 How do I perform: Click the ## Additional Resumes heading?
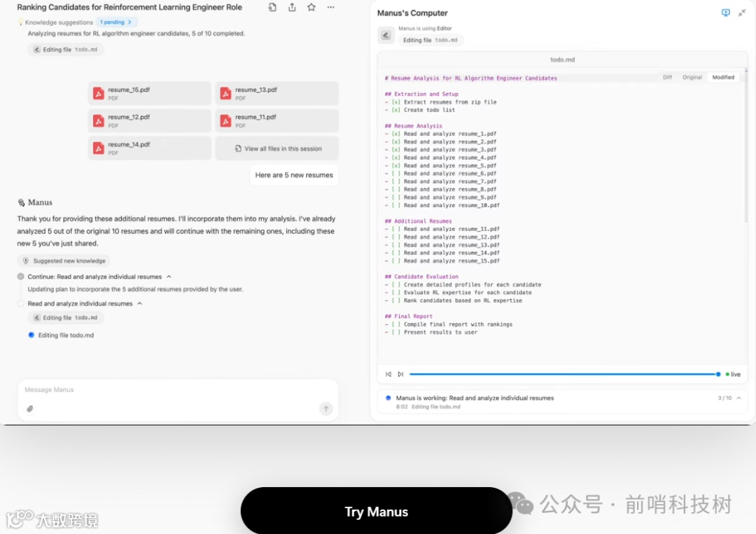(x=418, y=221)
